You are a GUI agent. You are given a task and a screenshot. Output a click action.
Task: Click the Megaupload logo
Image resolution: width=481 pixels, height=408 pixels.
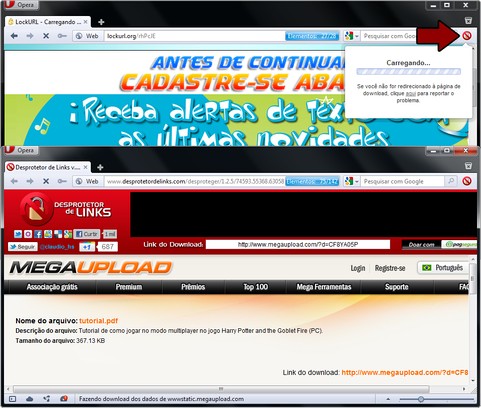91,268
